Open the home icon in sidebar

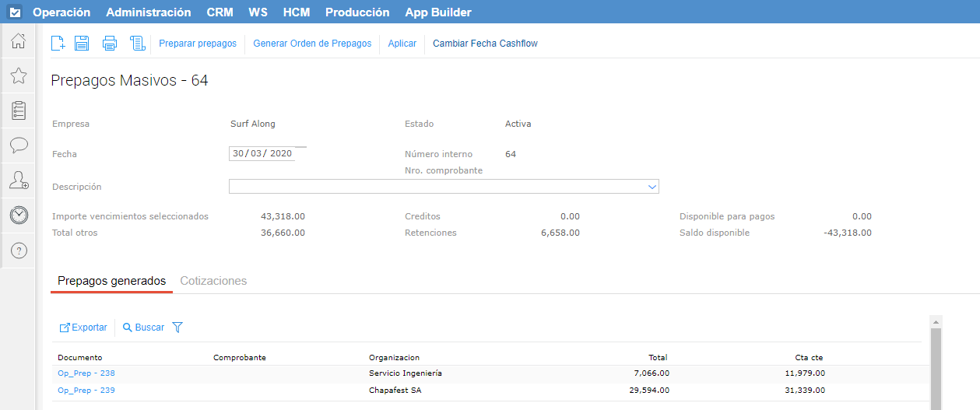coord(19,41)
